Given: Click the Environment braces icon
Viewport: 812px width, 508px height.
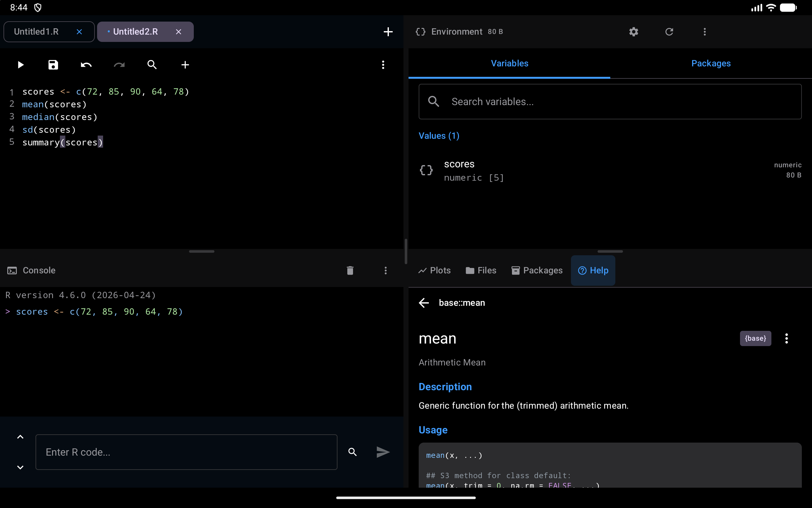Looking at the screenshot, I should 420,32.
